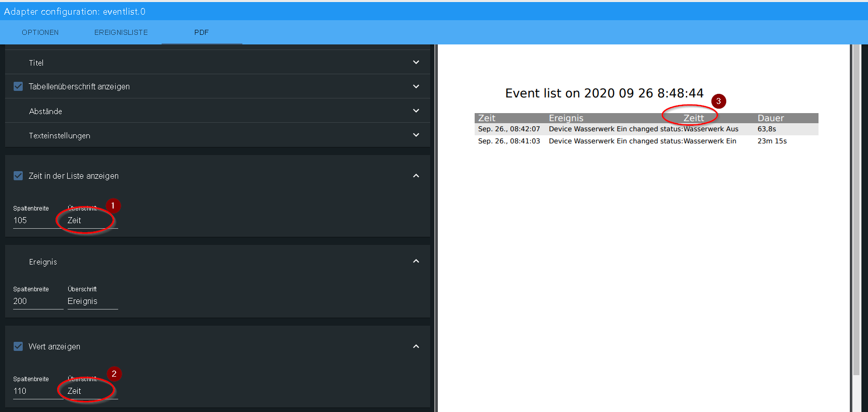
Task: Click the PDF preview vertical scrollbar
Action: click(856, 210)
